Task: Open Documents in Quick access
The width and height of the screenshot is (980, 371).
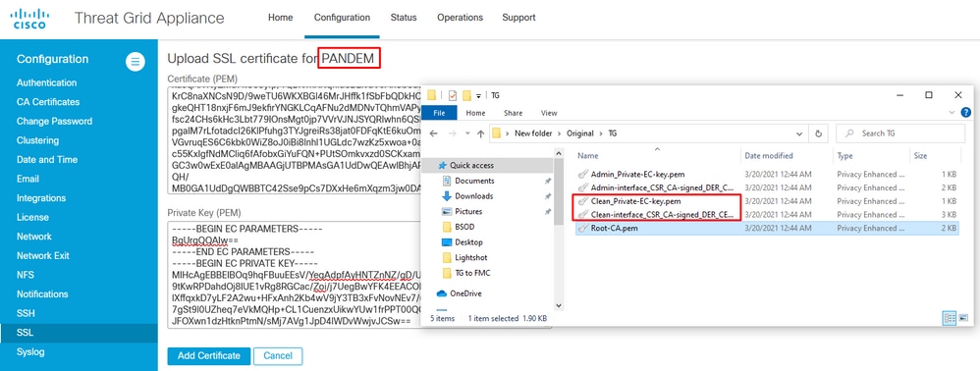Action: pos(473,181)
